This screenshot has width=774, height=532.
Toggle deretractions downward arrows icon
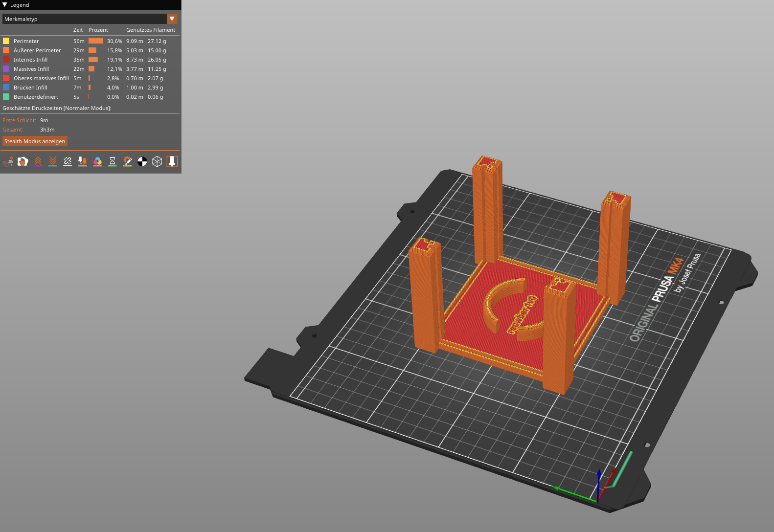(52, 161)
